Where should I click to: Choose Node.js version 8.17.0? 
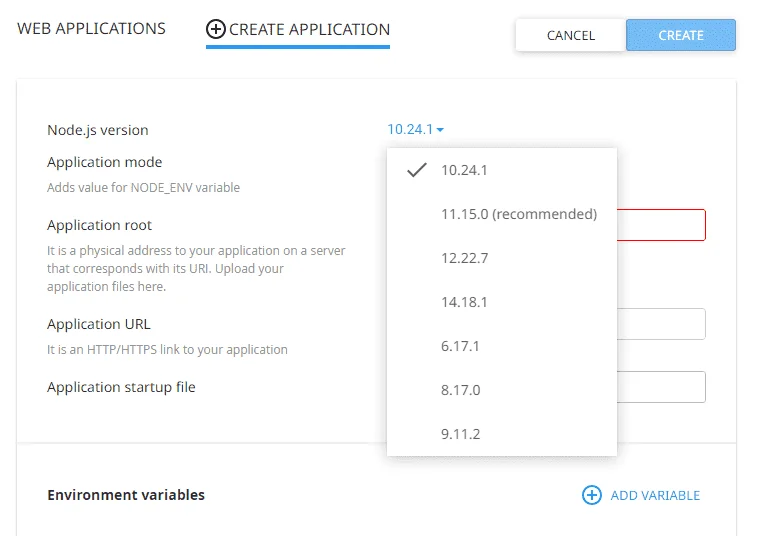502,390
